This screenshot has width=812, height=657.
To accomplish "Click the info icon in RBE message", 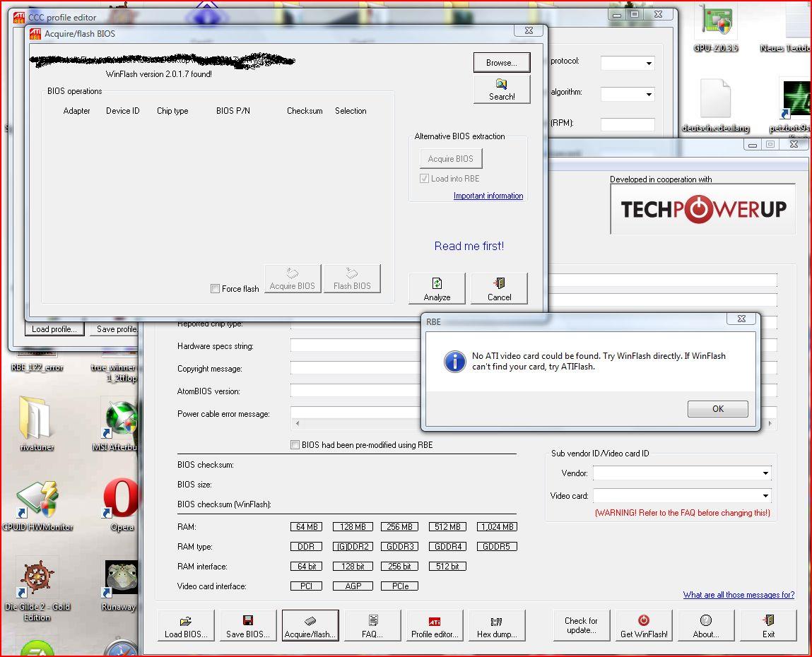I will coord(454,362).
